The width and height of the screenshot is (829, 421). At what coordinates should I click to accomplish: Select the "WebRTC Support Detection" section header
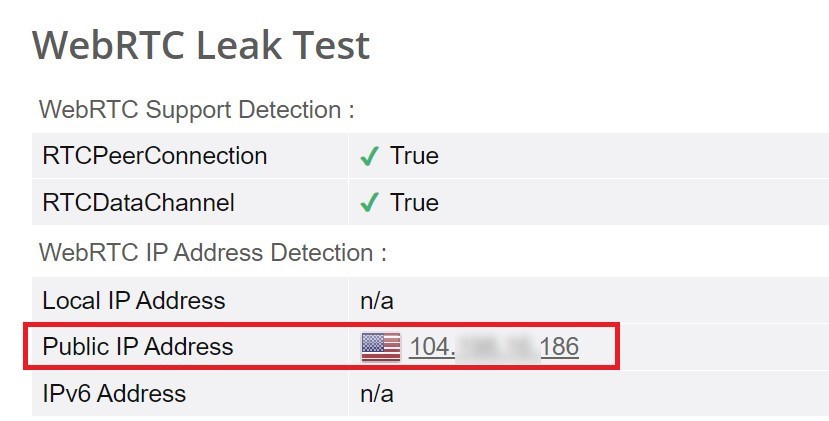[196, 109]
